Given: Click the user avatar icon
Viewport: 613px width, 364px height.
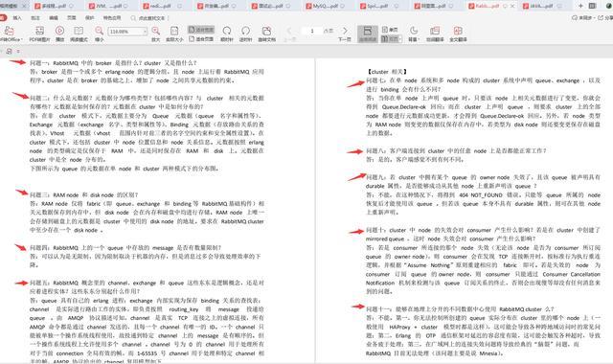Looking at the screenshot, I should tap(609, 6).
